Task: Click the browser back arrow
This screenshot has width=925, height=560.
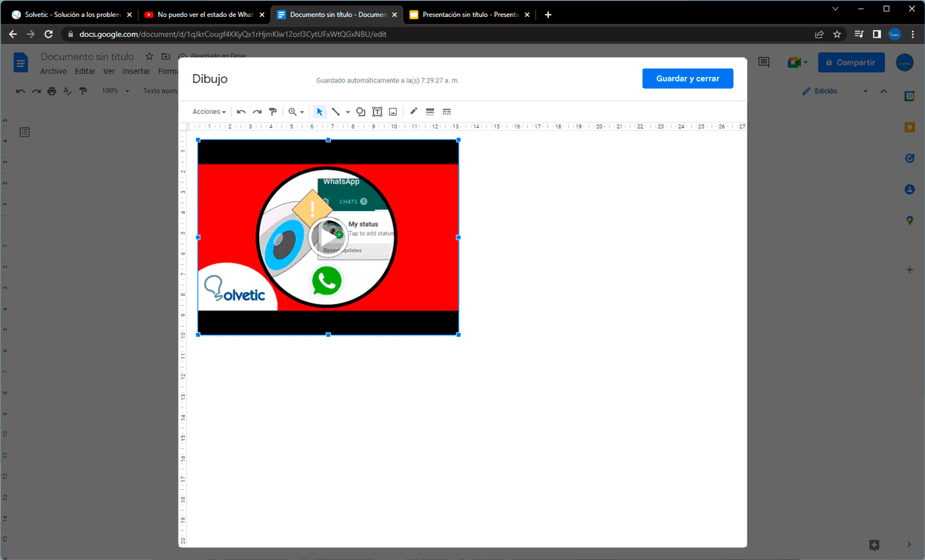Action: coord(12,34)
